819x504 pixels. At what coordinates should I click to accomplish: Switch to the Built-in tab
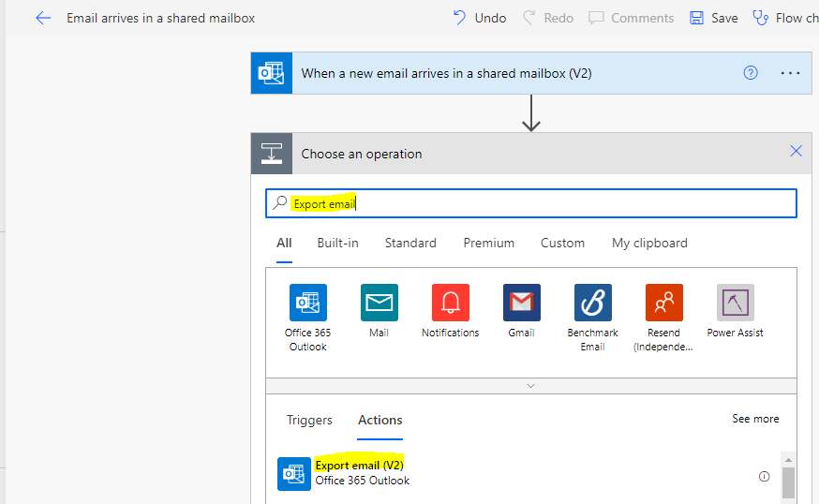point(338,243)
